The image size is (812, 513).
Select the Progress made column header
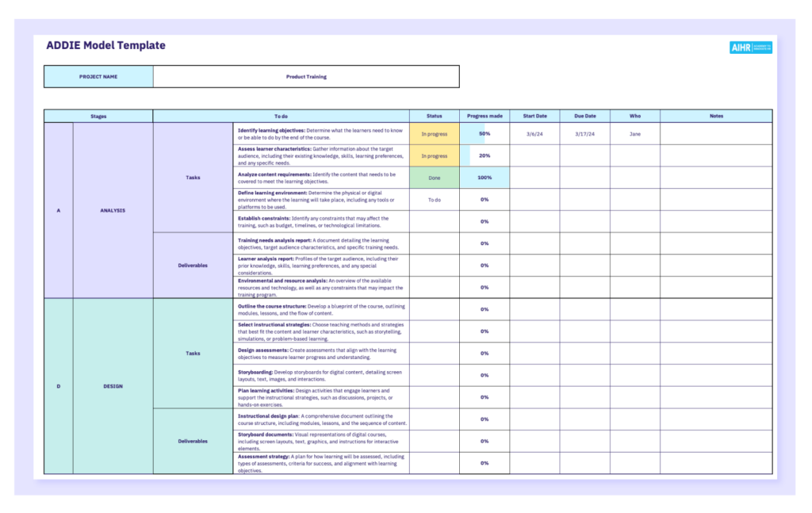click(x=484, y=115)
